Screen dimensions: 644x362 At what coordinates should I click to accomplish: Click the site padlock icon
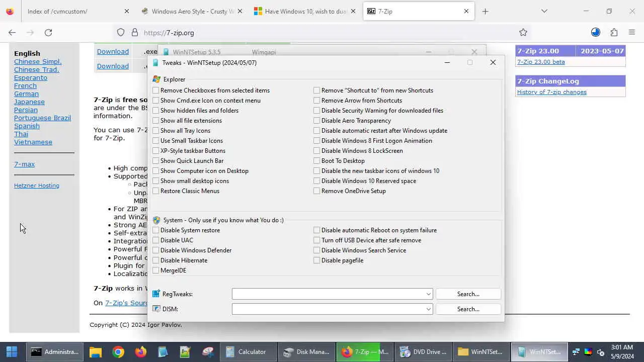coord(135,33)
